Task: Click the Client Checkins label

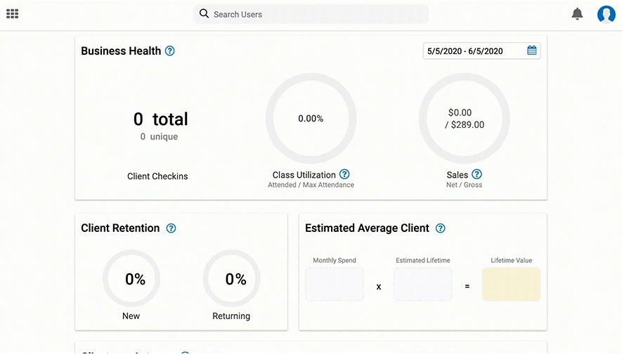Action: pyautogui.click(x=157, y=176)
